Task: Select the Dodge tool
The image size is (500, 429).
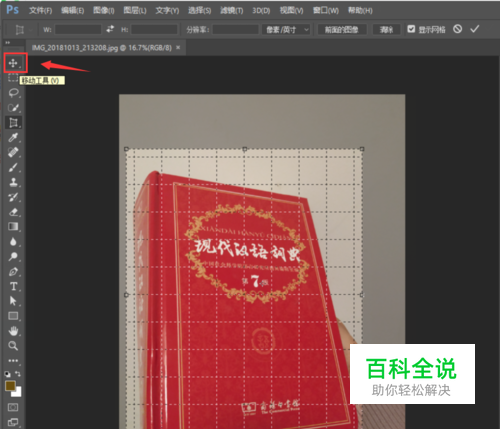Action: pos(13,256)
